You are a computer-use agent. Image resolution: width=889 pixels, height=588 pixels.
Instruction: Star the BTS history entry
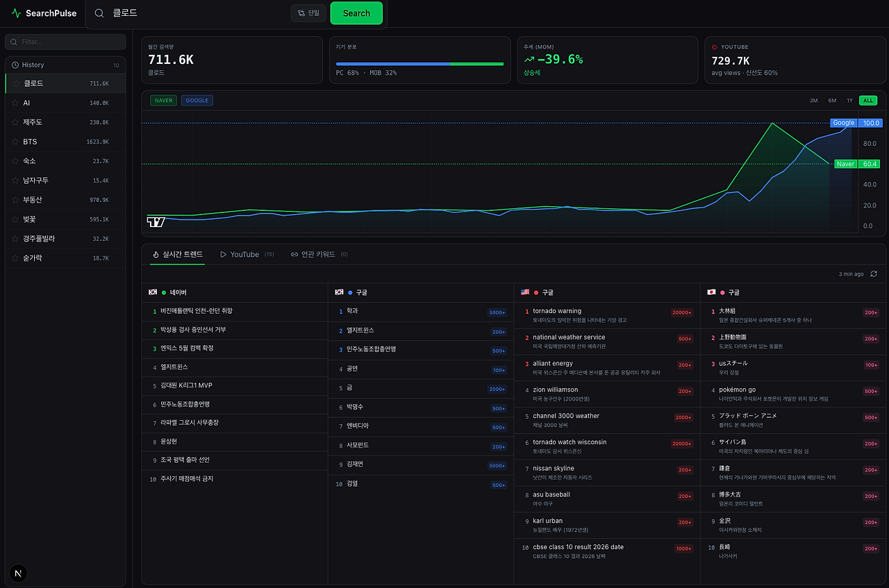click(x=16, y=142)
